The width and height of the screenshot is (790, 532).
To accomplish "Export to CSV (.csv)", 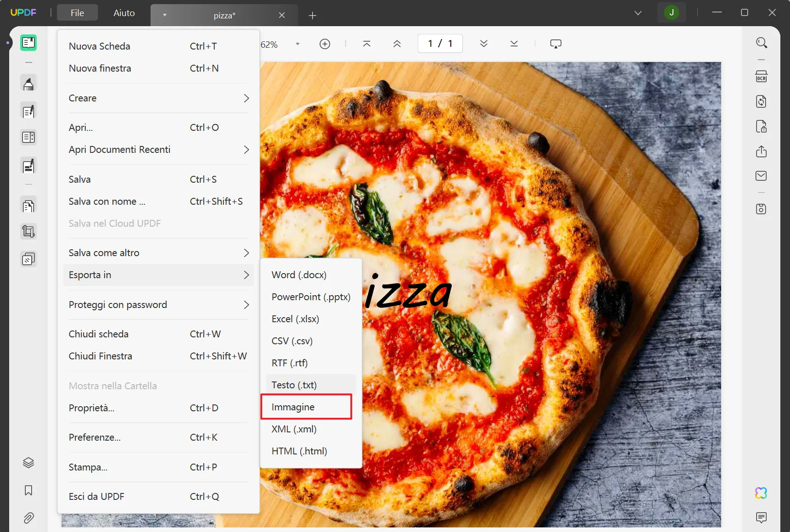I will [x=311, y=341].
